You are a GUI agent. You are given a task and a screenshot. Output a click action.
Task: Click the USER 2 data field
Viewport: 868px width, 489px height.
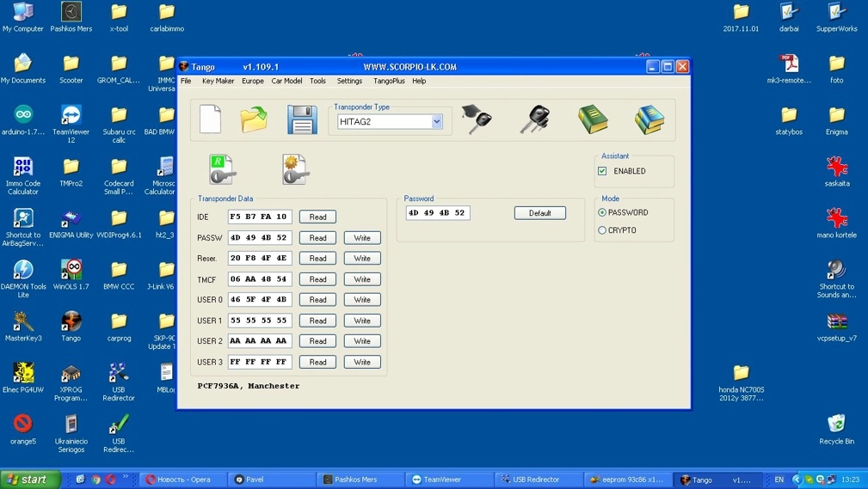click(x=260, y=341)
